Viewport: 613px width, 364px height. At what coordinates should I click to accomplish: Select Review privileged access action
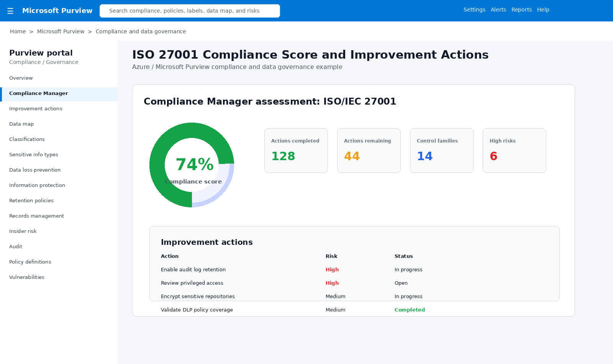tap(192, 283)
